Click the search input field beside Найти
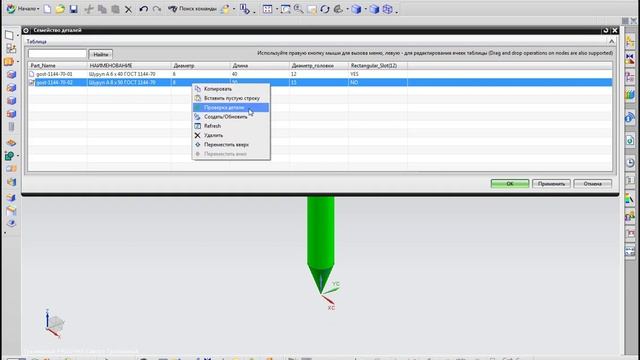Viewport: 640px width, 360px height. pyautogui.click(x=58, y=54)
